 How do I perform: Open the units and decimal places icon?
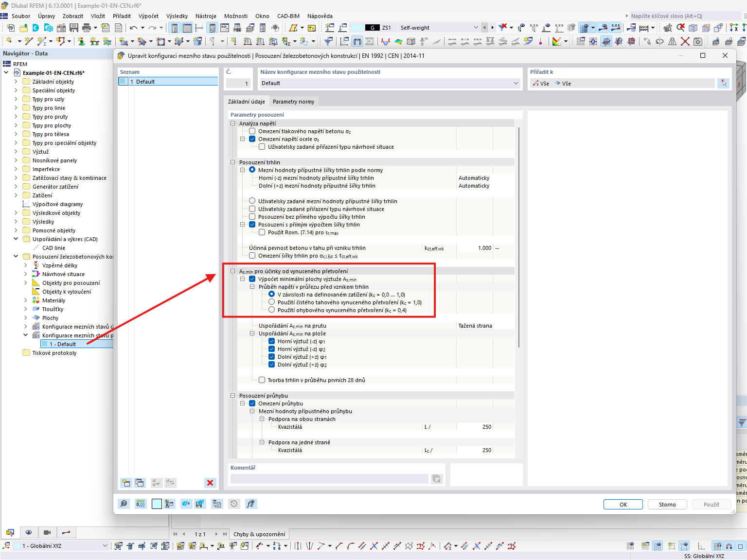pos(141,504)
